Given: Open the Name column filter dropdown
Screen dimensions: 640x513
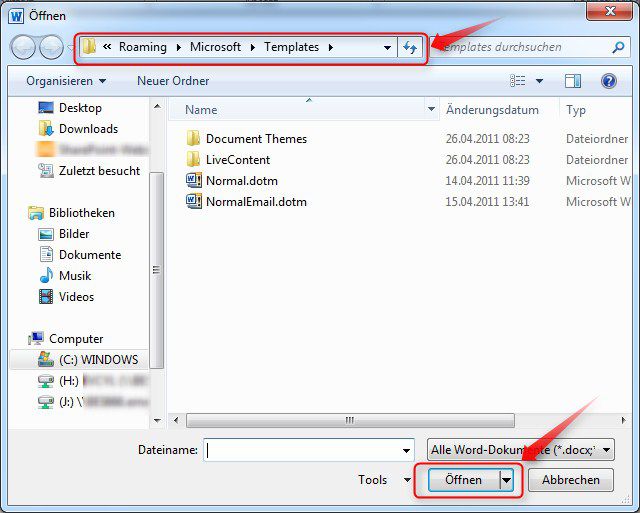Looking at the screenshot, I should tap(431, 109).
